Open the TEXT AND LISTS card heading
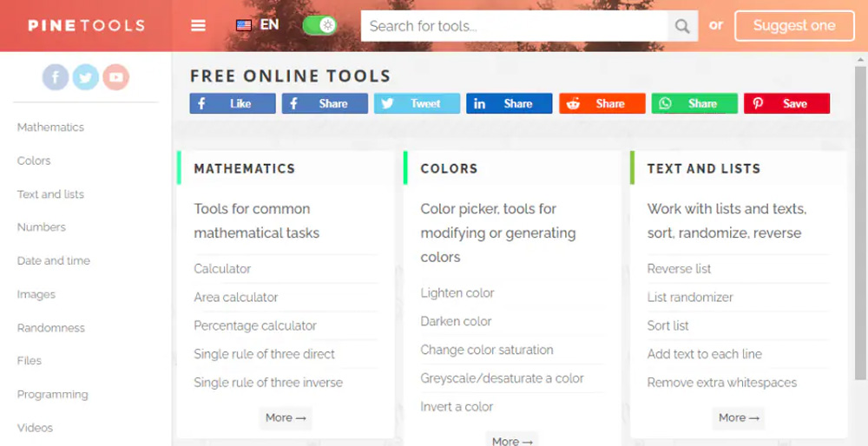The height and width of the screenshot is (446, 868). tap(704, 169)
